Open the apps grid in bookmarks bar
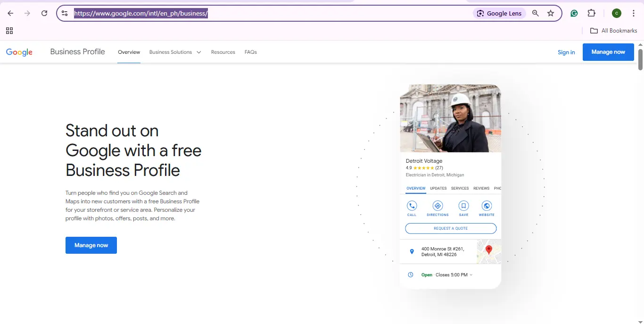This screenshot has width=644, height=324. (x=9, y=31)
